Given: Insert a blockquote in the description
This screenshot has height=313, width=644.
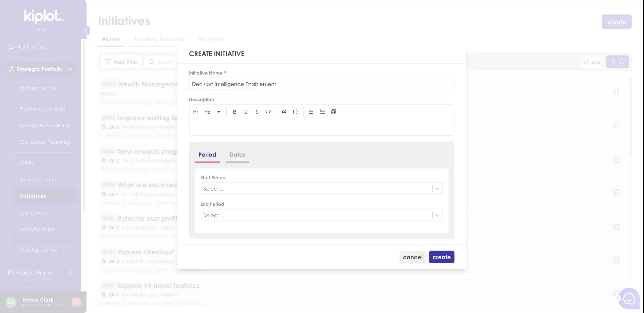Looking at the screenshot, I should coord(284,112).
